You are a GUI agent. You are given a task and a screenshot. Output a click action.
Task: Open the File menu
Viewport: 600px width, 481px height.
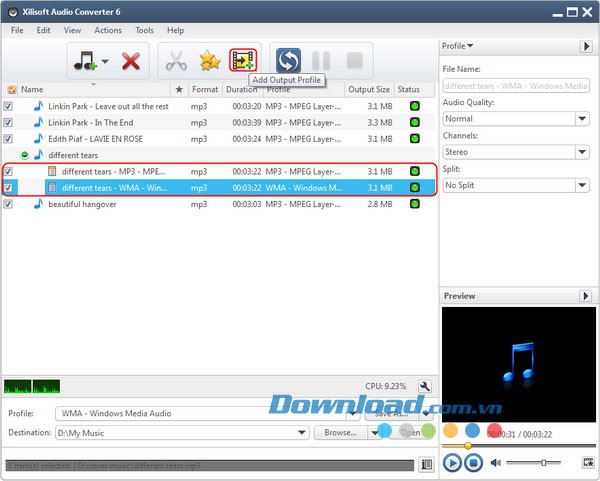[17, 30]
